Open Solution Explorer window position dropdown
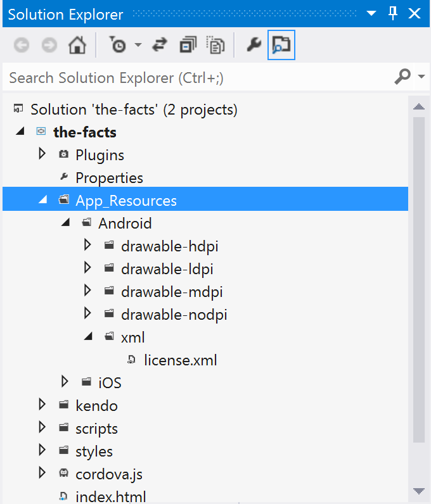This screenshot has height=504, width=431. point(371,13)
